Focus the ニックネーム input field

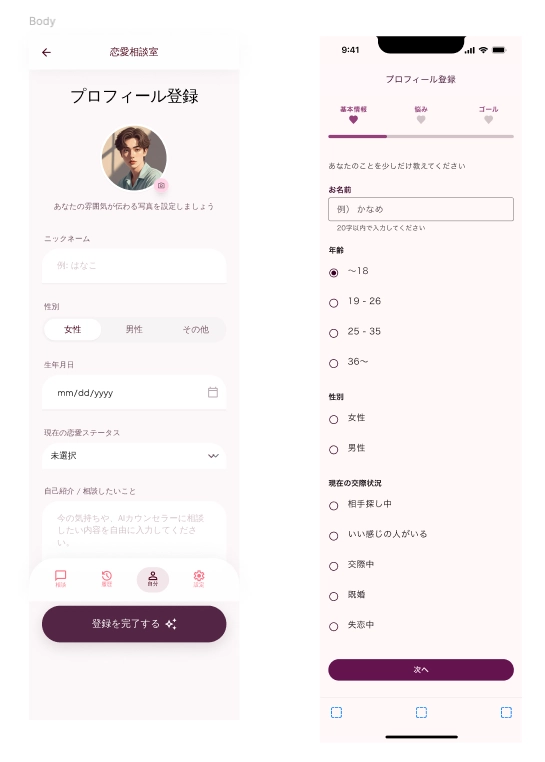click(134, 266)
